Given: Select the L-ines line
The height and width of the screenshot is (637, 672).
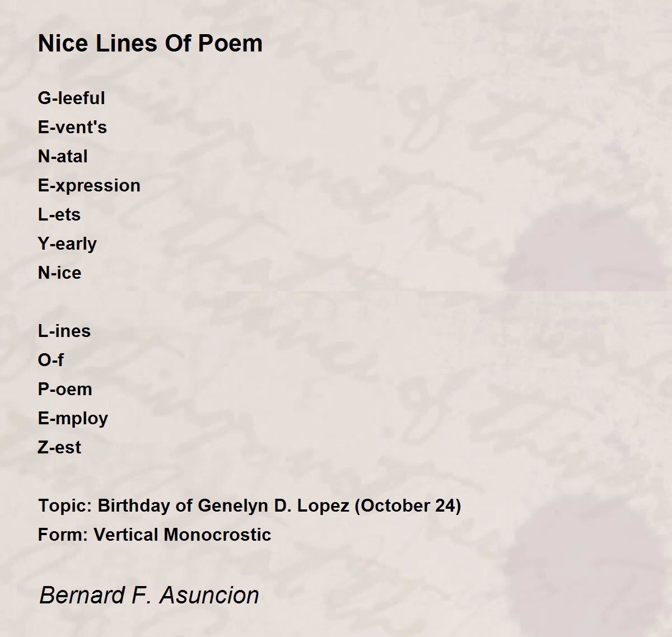Looking at the screenshot, I should pos(64,331).
